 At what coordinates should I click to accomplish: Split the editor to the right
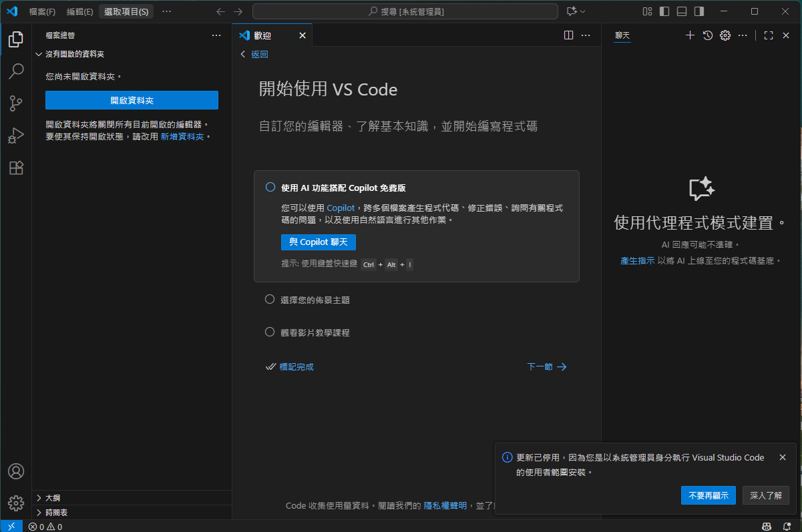coord(568,35)
